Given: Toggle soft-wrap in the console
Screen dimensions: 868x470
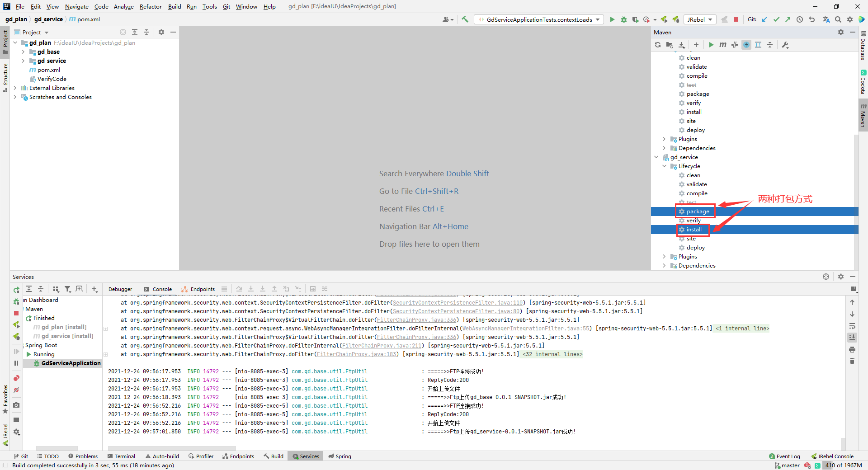Looking at the screenshot, I should click(852, 326).
